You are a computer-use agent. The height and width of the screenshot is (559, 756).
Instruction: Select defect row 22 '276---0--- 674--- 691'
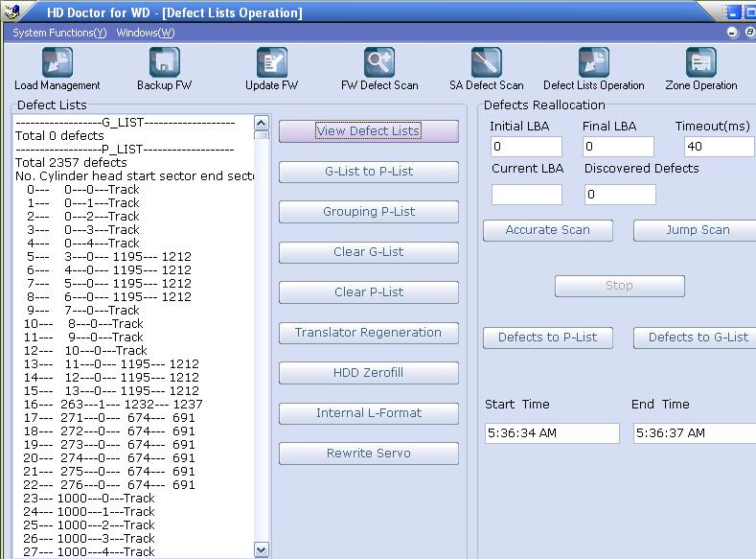[x=110, y=485]
